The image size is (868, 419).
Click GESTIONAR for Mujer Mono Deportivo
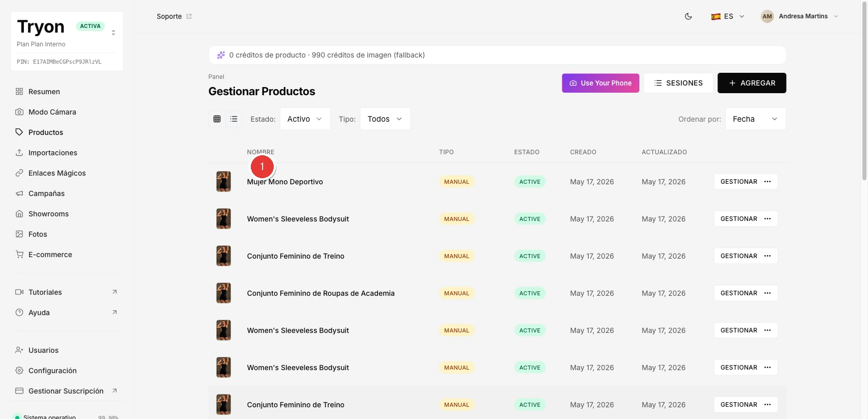pos(739,182)
